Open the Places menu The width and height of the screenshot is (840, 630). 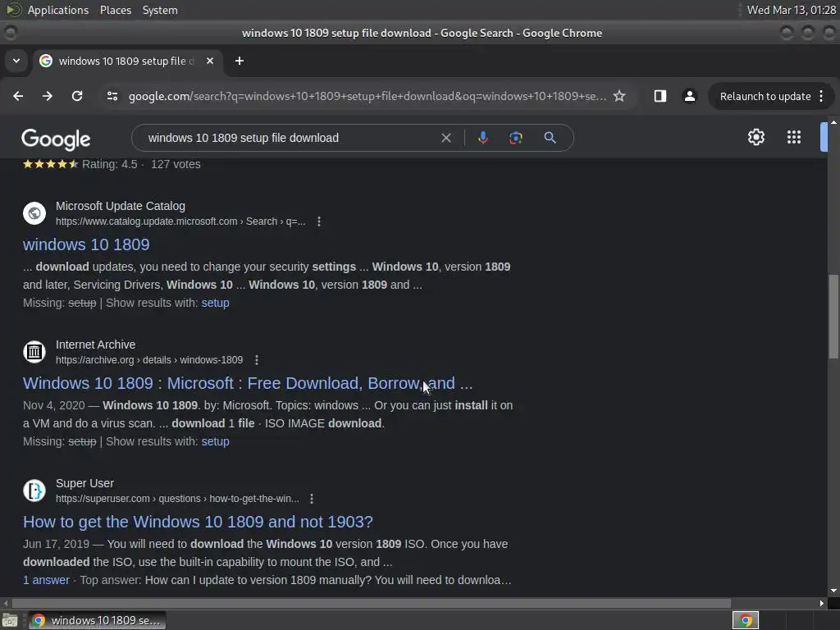coord(116,10)
